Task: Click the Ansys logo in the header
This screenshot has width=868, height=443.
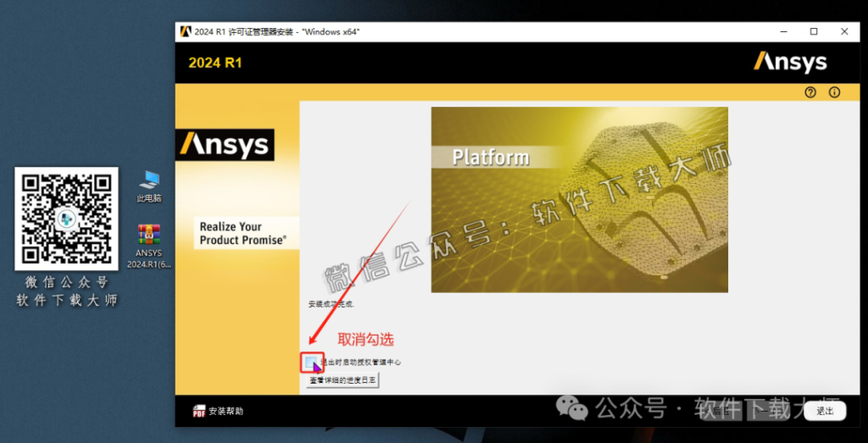Action: coord(790,62)
